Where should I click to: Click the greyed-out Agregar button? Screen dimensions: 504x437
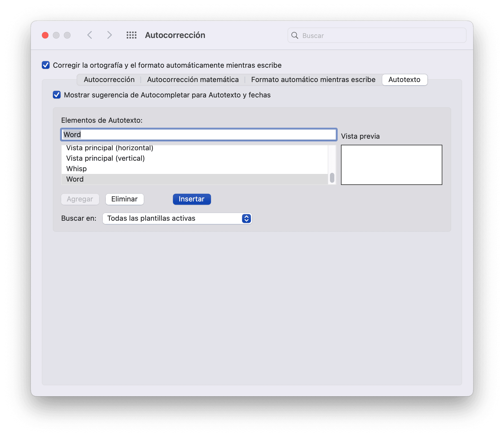click(x=80, y=199)
